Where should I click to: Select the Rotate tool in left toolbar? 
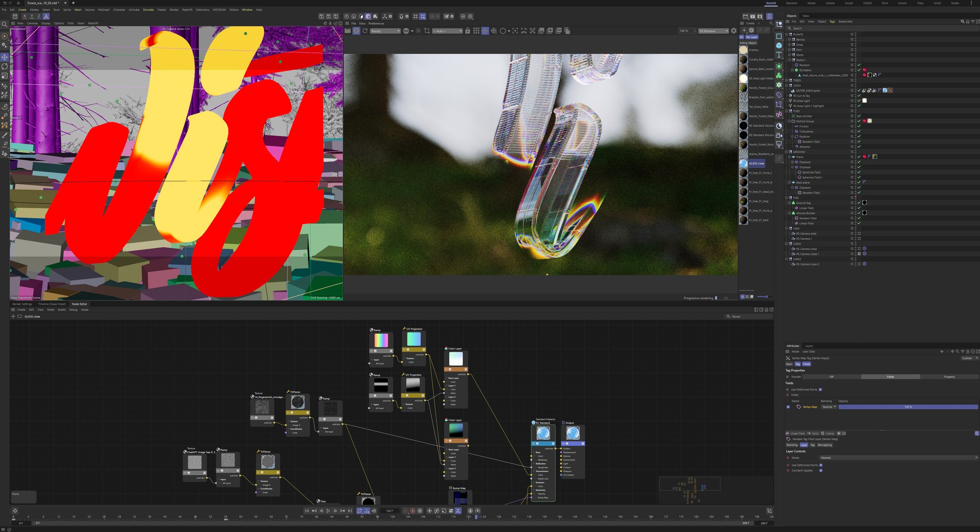click(5, 67)
